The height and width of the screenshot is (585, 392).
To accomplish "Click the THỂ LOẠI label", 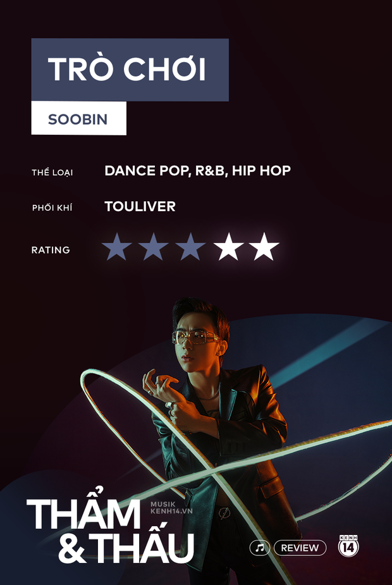I will click(x=52, y=173).
